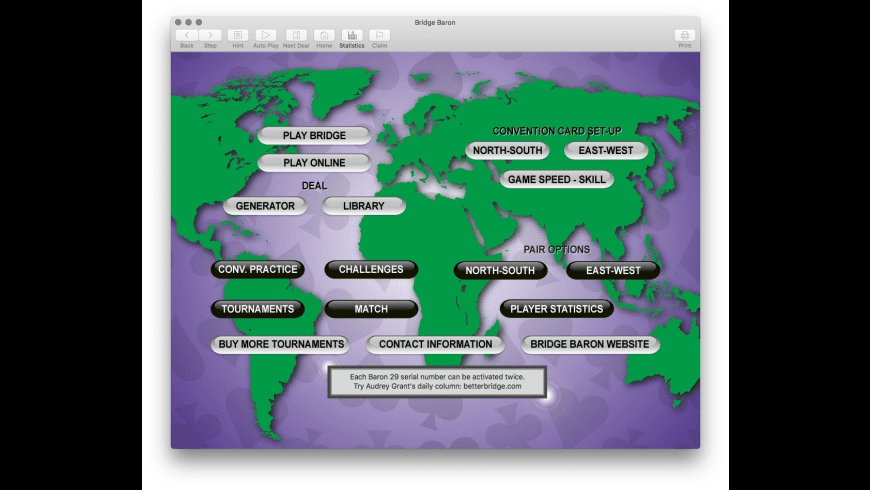The width and height of the screenshot is (870, 490).
Task: Open Pair Options East-West
Action: [x=613, y=270]
